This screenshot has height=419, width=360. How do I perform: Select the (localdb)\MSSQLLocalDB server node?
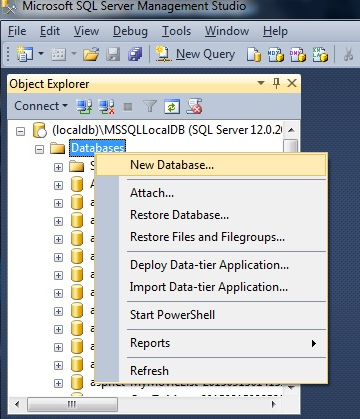pos(167,130)
